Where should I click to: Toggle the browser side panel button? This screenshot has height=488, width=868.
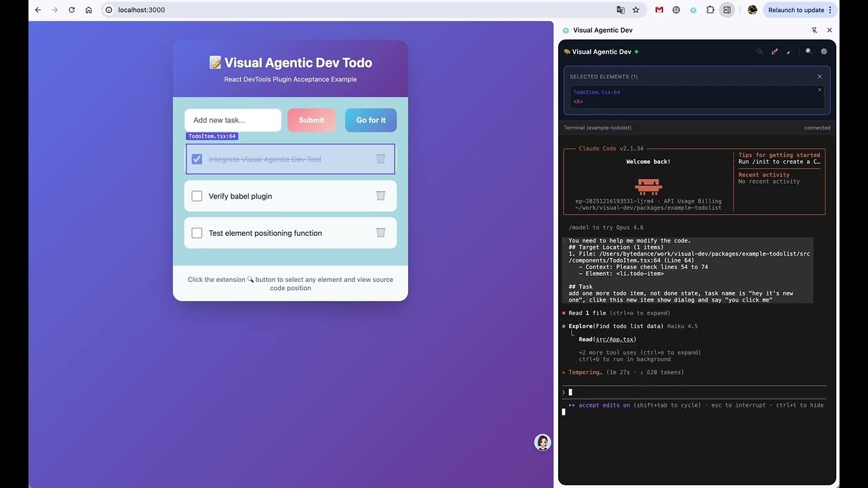[x=727, y=10]
